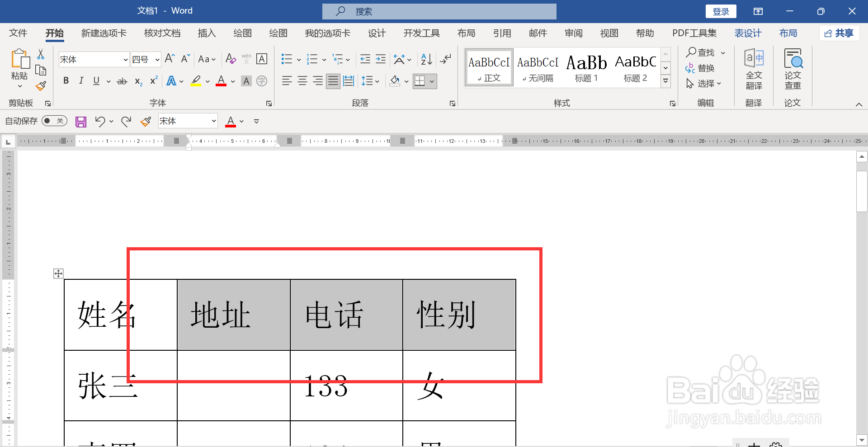Click the Sort A-Z icon
868x447 pixels.
(426, 59)
